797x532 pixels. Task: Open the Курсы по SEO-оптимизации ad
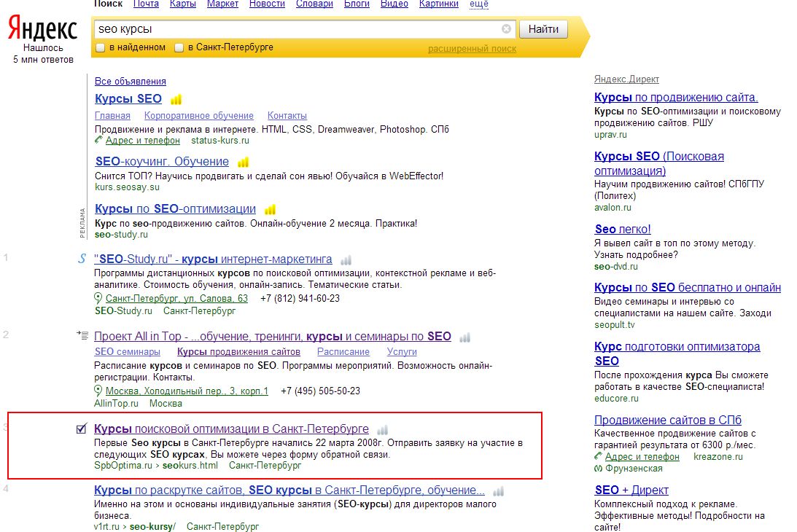175,209
